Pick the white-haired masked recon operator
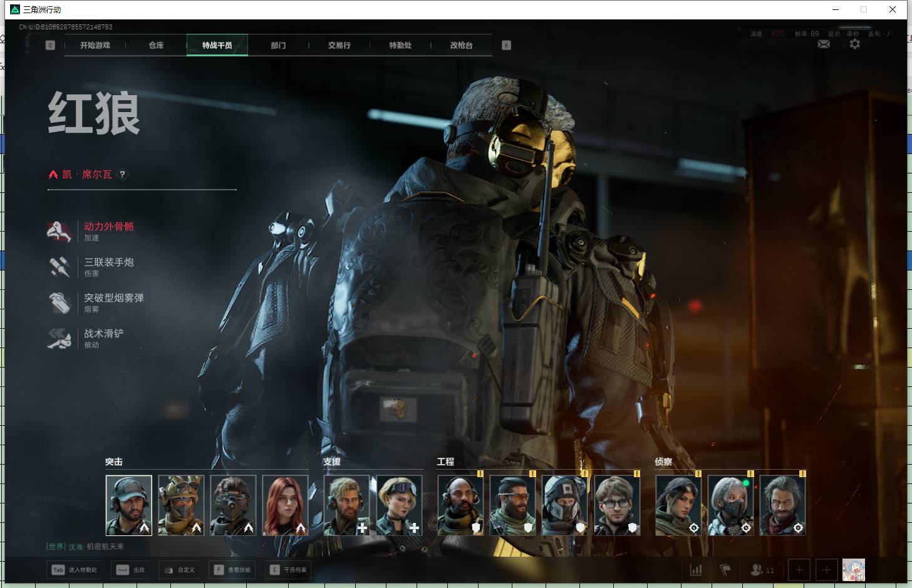This screenshot has height=588, width=912. (x=730, y=505)
